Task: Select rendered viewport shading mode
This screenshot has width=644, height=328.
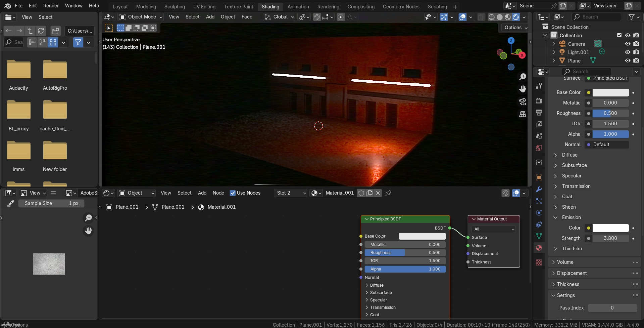Action: (x=516, y=17)
